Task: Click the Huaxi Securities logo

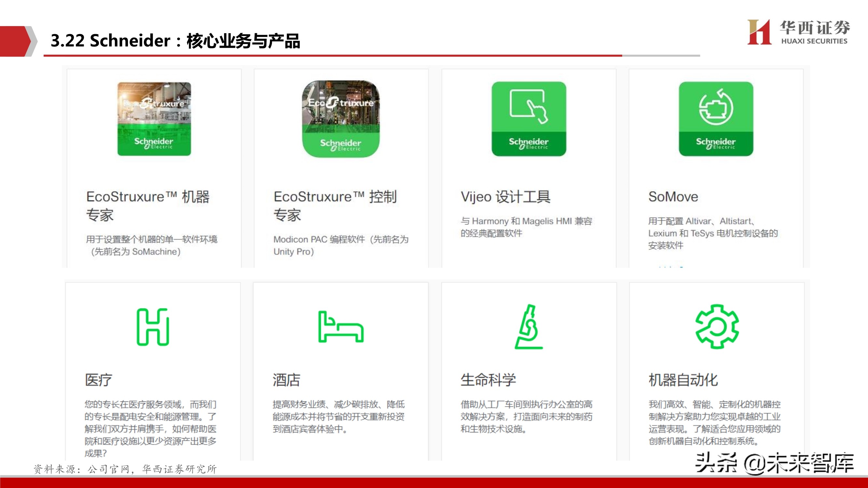Action: [799, 32]
